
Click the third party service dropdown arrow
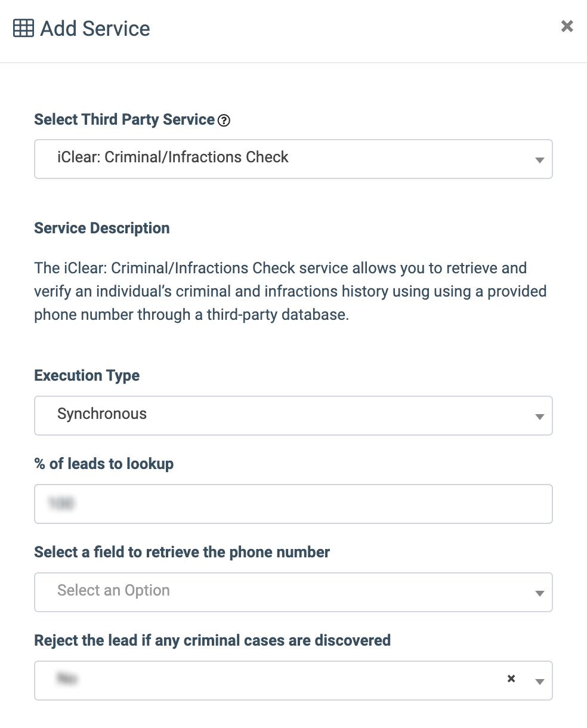click(539, 160)
